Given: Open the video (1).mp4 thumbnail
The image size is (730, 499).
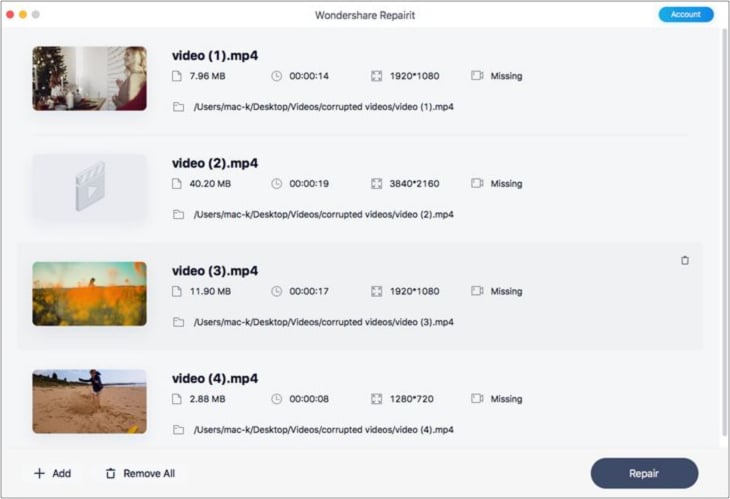Looking at the screenshot, I should (89, 78).
